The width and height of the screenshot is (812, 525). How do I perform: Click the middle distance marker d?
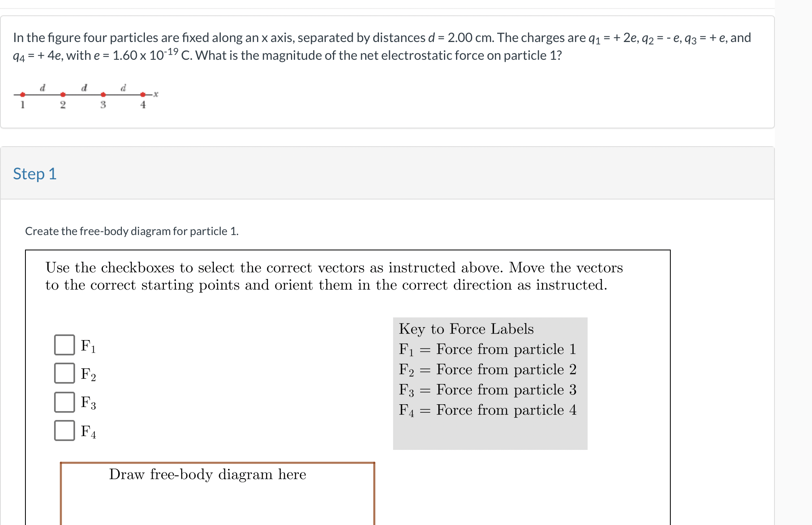coord(84,87)
